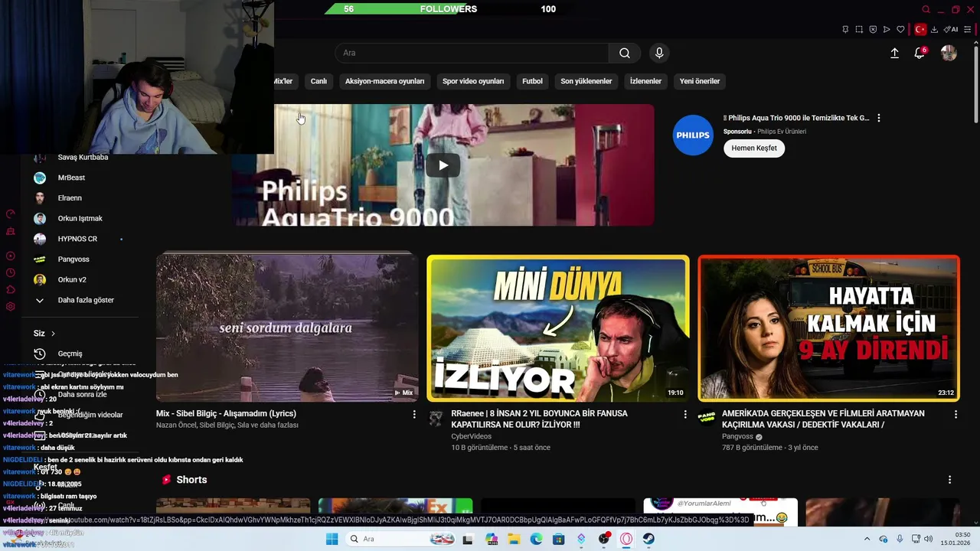Open the browser downloads icon
The height and width of the screenshot is (551, 980).
pyautogui.click(x=935, y=30)
